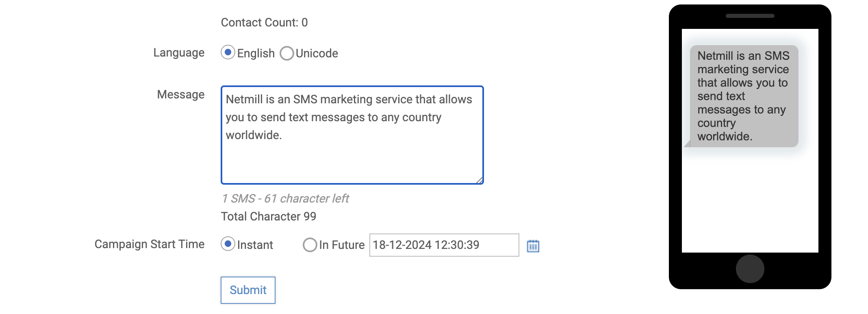The image size is (868, 314).
Task: Click the Campaign Start Time label
Action: 149,244
